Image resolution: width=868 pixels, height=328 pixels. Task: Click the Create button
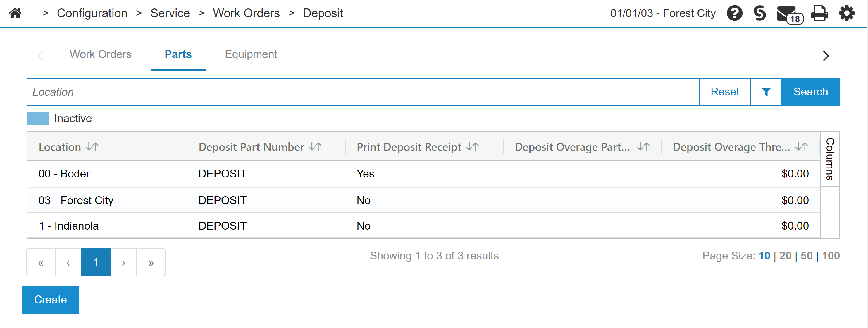[50, 300]
